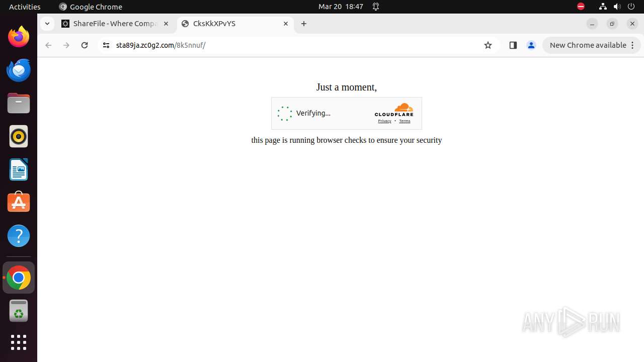Open the Cloudflare Privacy link
This screenshot has height=362, width=644.
tap(384, 121)
